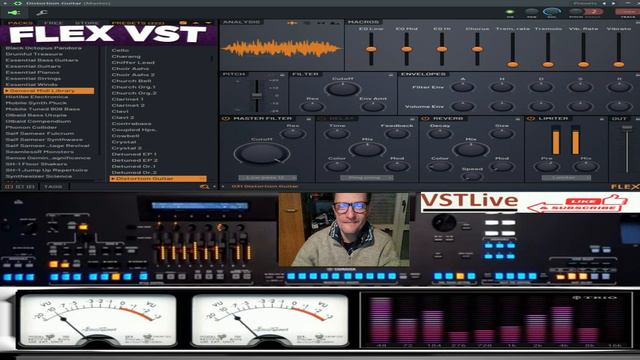The height and width of the screenshot is (360, 640).
Task: Click the Filter Env attack knob
Action: tap(463, 87)
